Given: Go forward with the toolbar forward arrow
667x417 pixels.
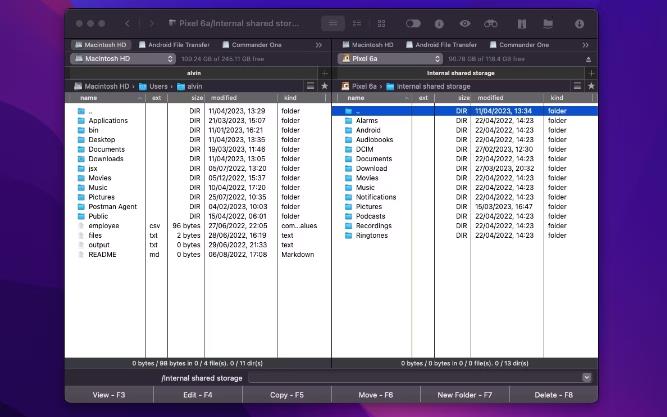Looking at the screenshot, I should pyautogui.click(x=151, y=23).
